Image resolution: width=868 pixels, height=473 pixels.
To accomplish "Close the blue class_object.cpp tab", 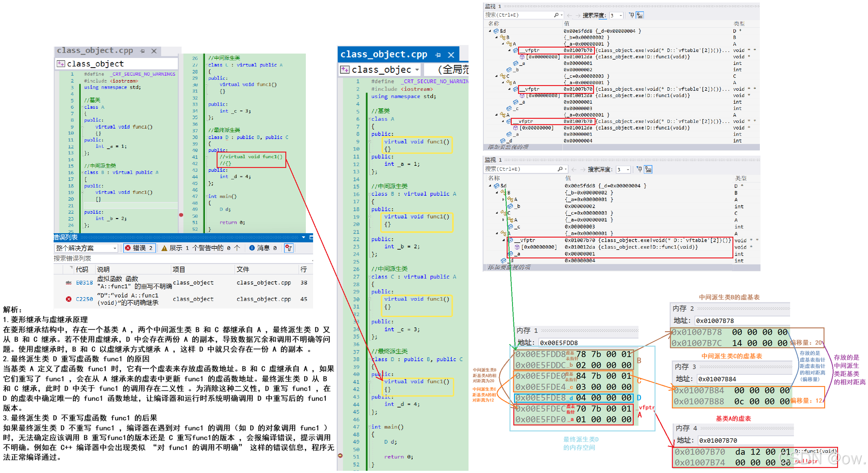I will coord(451,55).
